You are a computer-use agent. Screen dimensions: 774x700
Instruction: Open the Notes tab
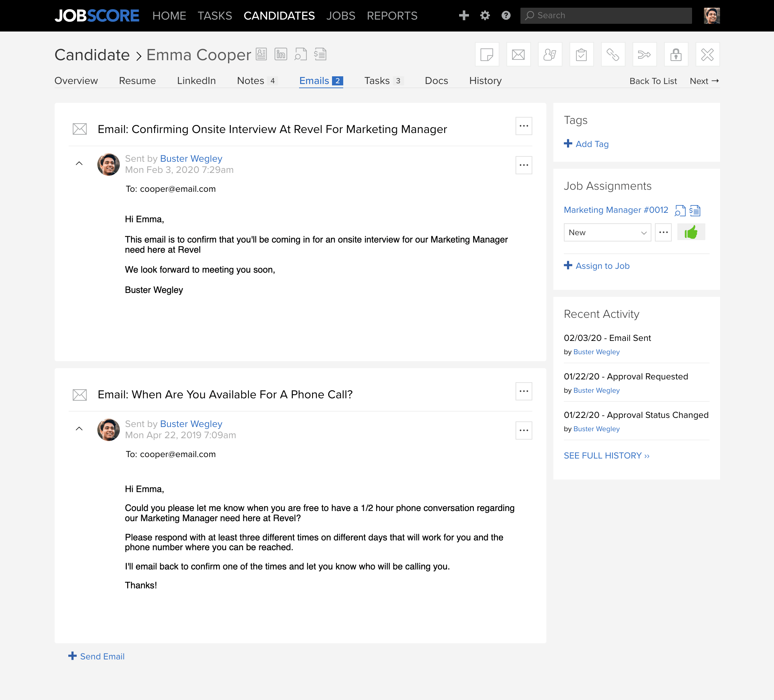click(x=256, y=80)
